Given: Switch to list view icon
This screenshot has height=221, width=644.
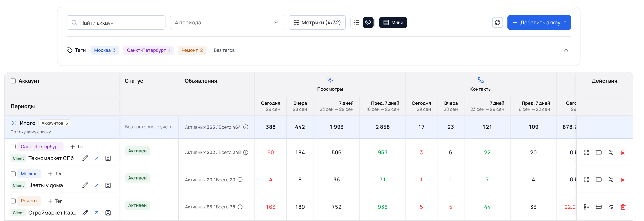Looking at the screenshot, I should [x=357, y=22].
